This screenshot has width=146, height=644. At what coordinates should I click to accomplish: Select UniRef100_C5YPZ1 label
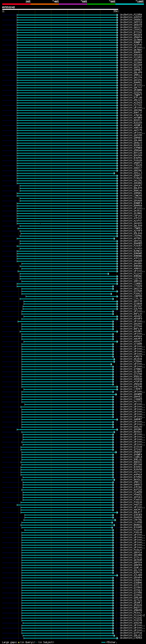point(131,30)
